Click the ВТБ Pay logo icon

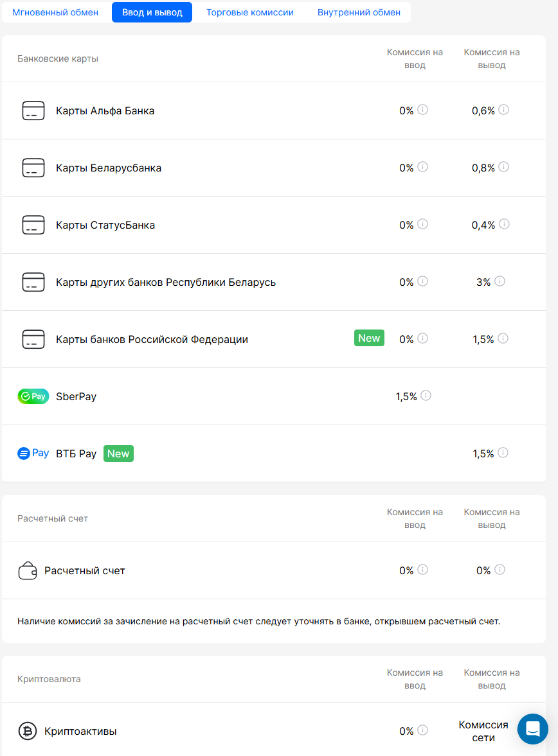tap(33, 453)
